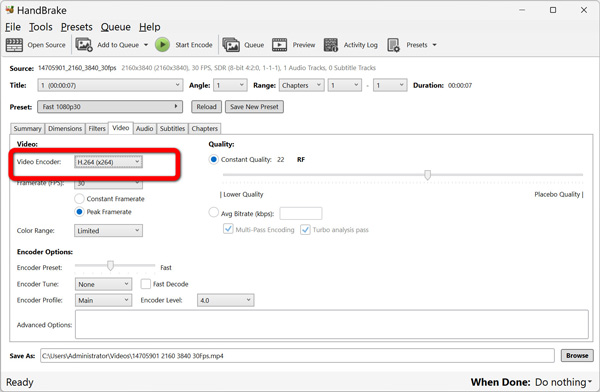Click the Start Encode label
Viewport: 600px width, 392px height.
pos(194,45)
